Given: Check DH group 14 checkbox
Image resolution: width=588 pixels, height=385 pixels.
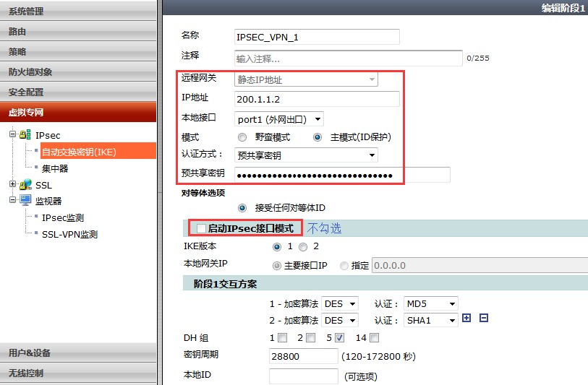Looking at the screenshot, I should [x=374, y=338].
